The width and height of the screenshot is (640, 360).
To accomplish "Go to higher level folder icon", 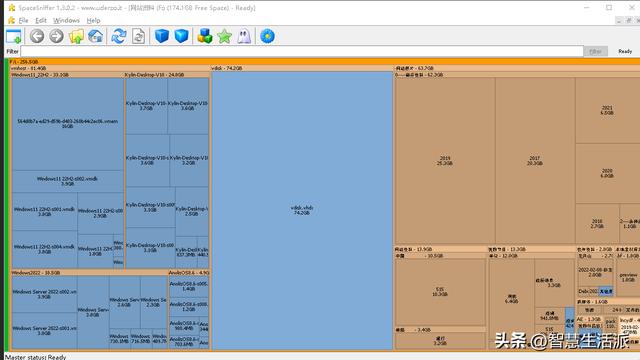I will [76, 36].
